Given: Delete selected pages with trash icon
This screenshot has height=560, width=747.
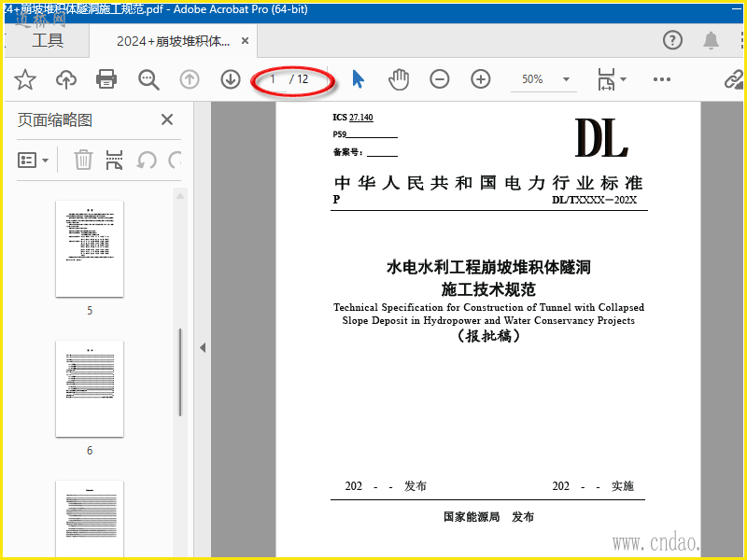Looking at the screenshot, I should click(83, 160).
